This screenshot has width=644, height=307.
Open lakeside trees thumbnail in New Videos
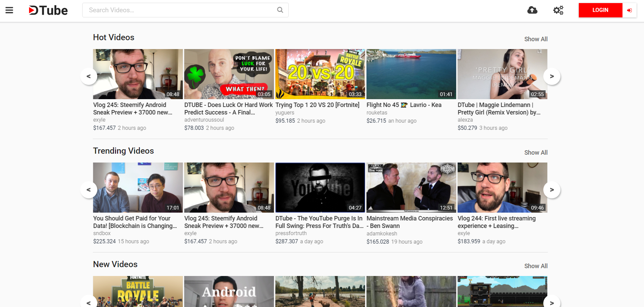coord(320,291)
